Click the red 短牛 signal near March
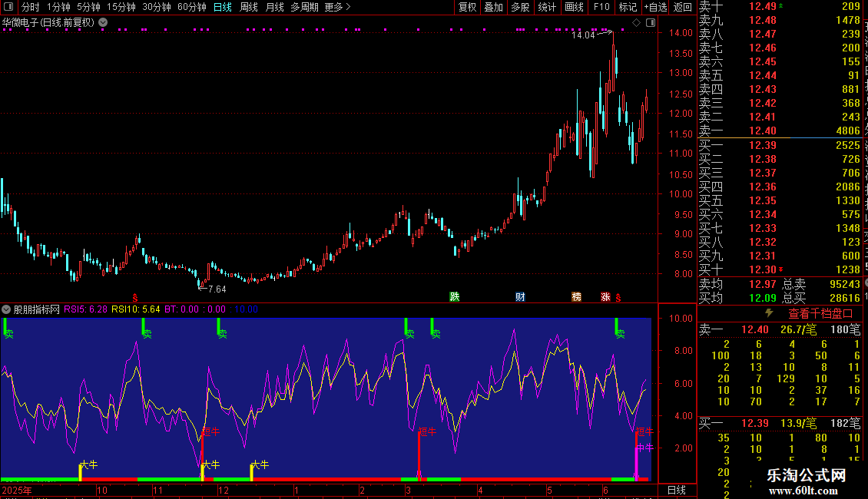Image resolution: width=868 pixels, height=499 pixels. (427, 431)
